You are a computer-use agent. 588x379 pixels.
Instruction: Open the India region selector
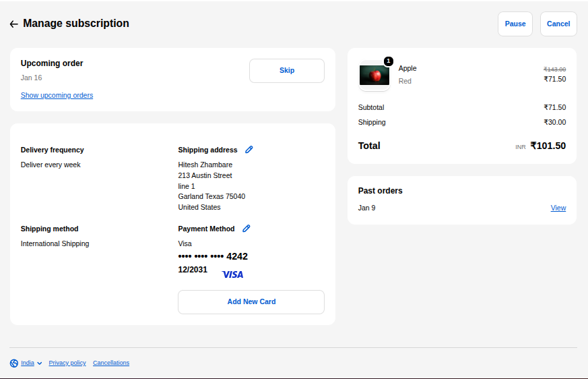coord(27,363)
